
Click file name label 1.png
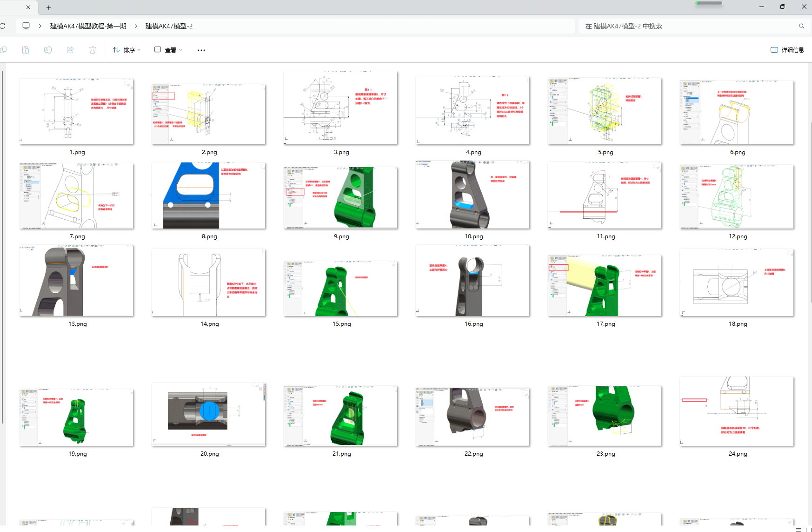(78, 152)
